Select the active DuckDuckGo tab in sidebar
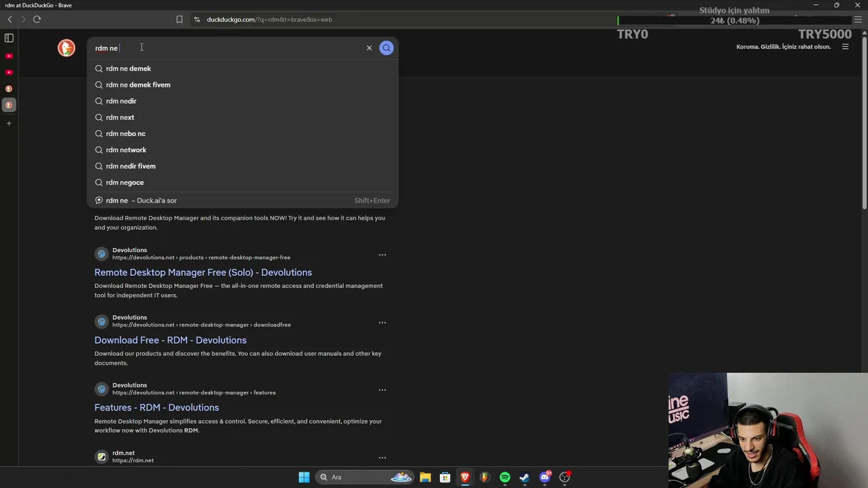 tap(9, 105)
